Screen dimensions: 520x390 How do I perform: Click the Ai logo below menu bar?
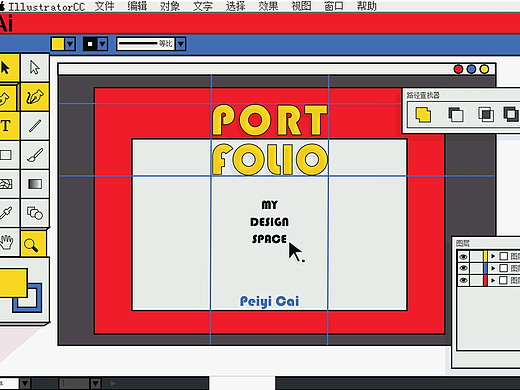click(6, 24)
